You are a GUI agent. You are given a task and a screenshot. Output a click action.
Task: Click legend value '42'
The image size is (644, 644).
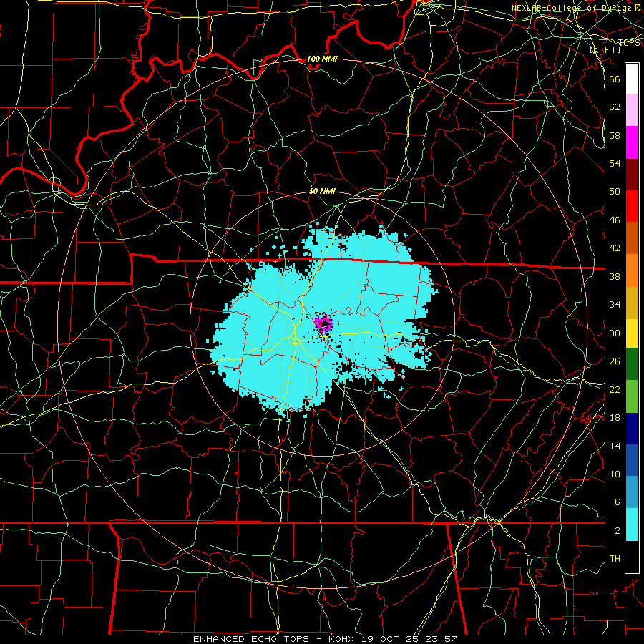point(615,248)
